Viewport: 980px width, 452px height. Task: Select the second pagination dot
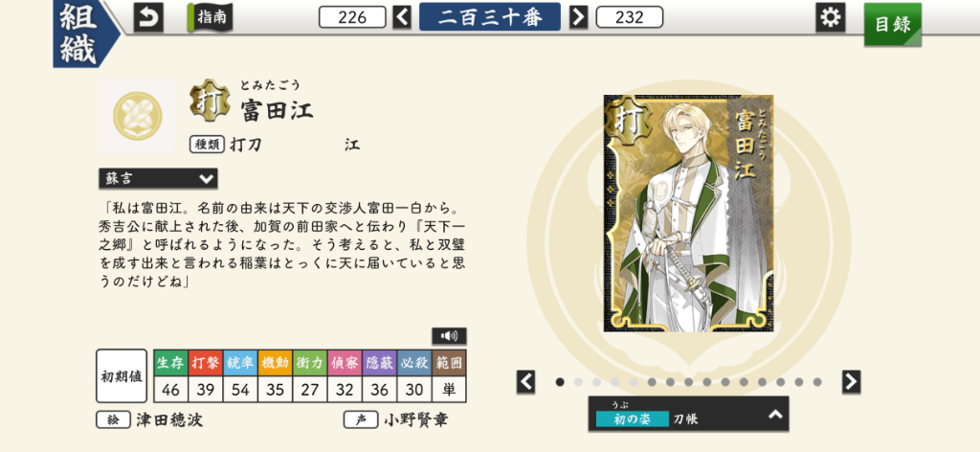coord(578,382)
